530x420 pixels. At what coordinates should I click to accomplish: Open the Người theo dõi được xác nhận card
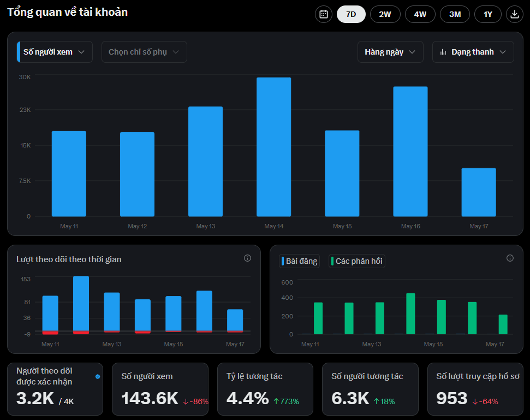pos(55,389)
